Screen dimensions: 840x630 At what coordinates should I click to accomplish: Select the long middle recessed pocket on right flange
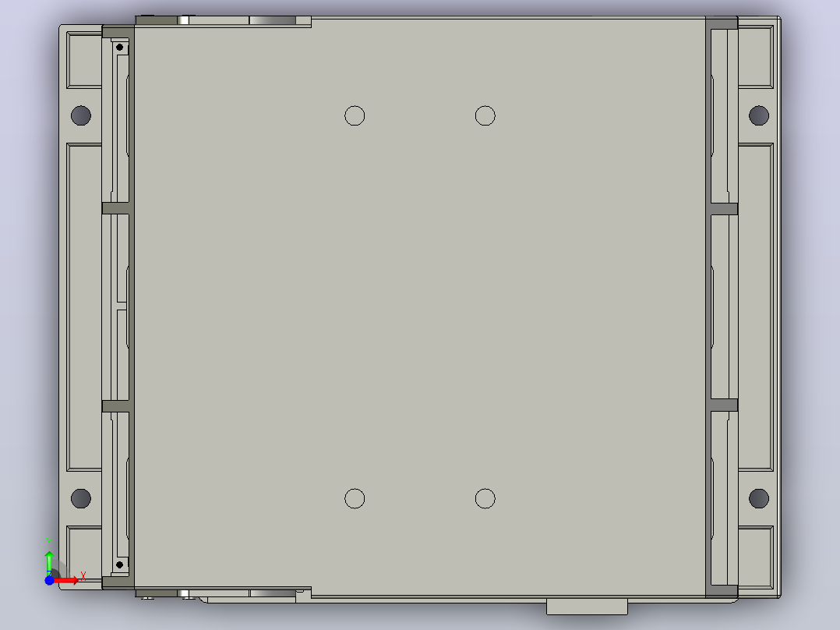point(756,306)
